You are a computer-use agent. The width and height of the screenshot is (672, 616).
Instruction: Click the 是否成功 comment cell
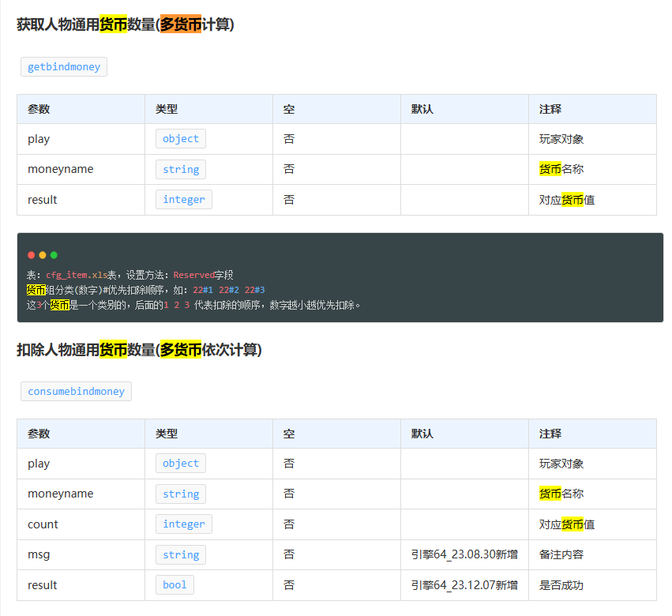561,585
